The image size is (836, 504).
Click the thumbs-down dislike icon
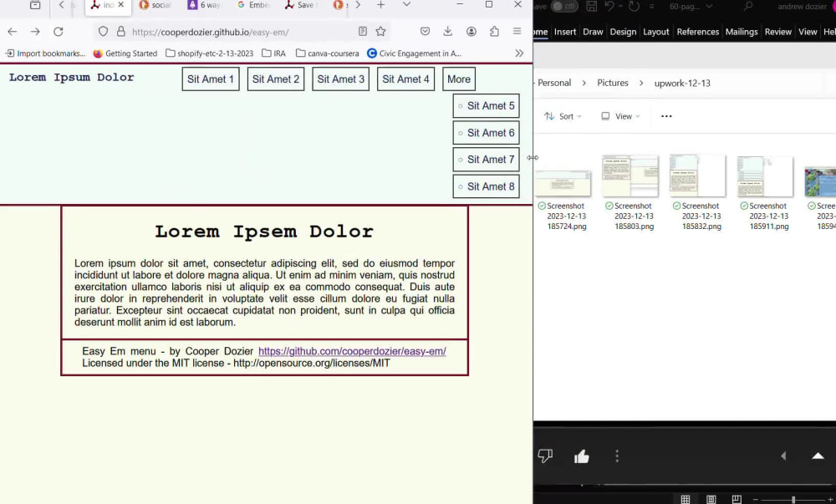(545, 456)
